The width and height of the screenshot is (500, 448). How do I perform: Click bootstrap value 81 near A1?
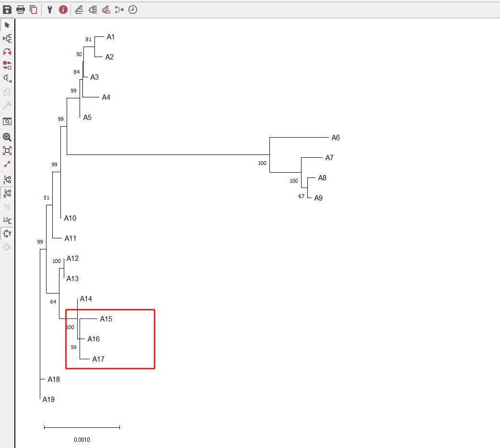point(88,39)
